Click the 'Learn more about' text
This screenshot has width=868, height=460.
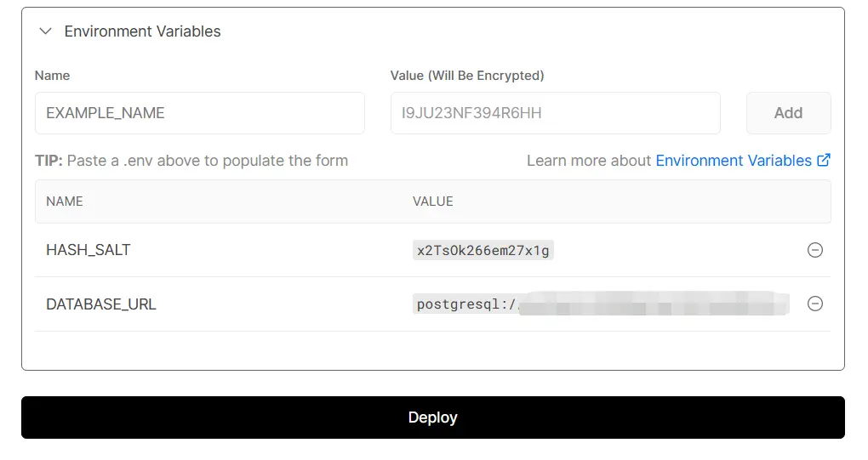click(x=589, y=161)
